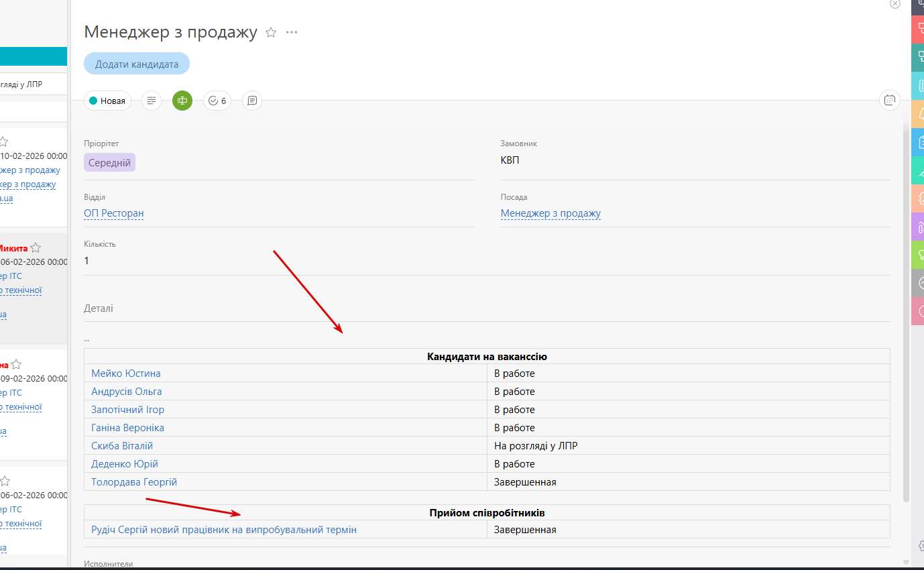Open candidate Мейко Юстина

(x=126, y=374)
